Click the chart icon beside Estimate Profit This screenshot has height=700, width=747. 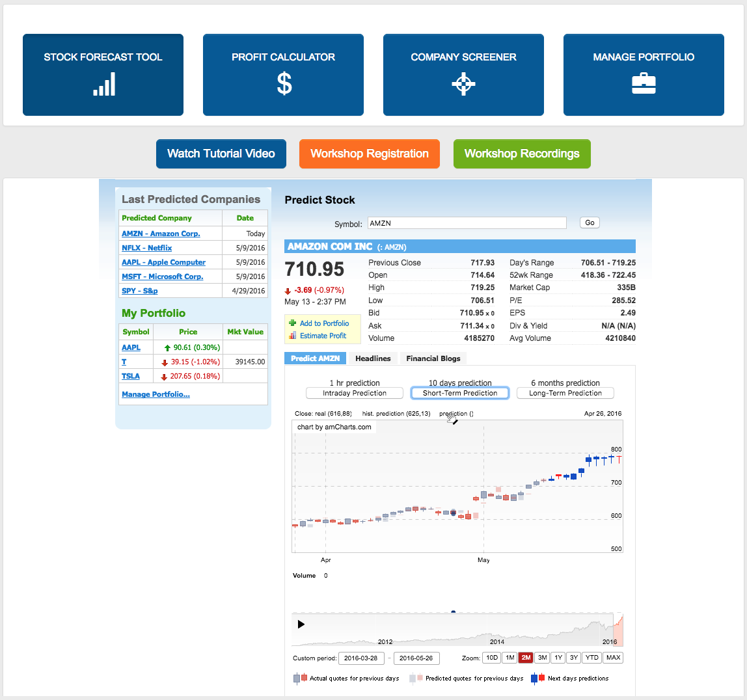tap(293, 335)
